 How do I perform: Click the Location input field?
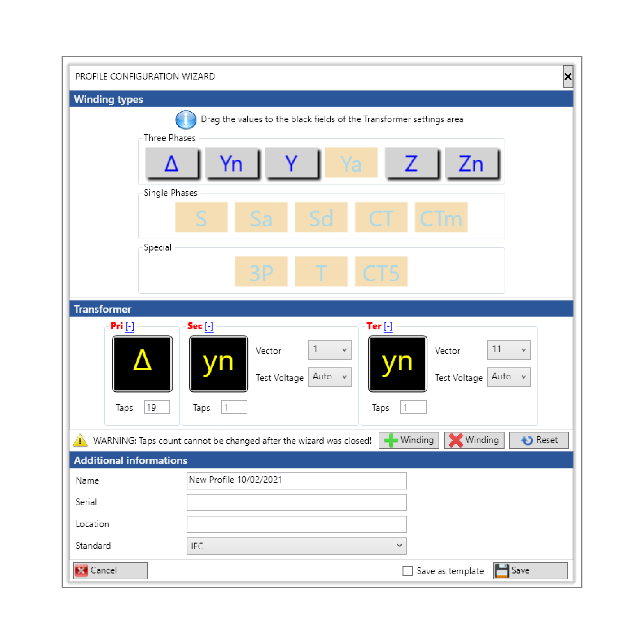[x=297, y=524]
